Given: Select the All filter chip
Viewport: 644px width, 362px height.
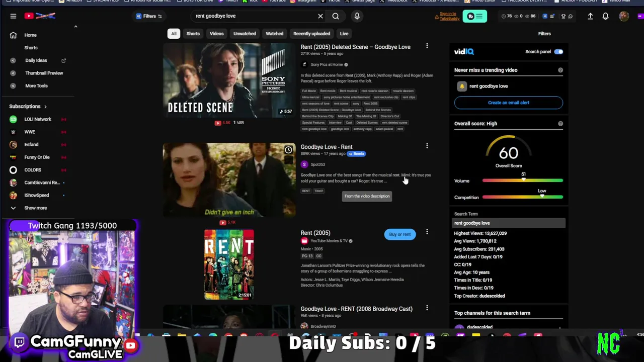Looking at the screenshot, I should click(174, 34).
